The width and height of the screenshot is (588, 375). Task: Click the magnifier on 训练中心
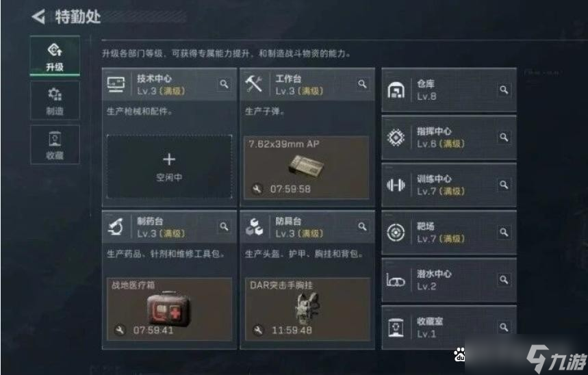pos(504,185)
